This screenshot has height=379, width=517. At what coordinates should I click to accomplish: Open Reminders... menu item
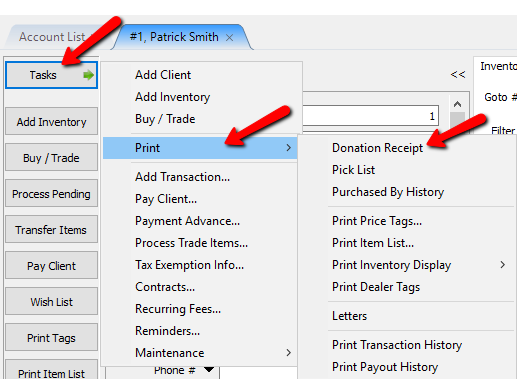200,331
